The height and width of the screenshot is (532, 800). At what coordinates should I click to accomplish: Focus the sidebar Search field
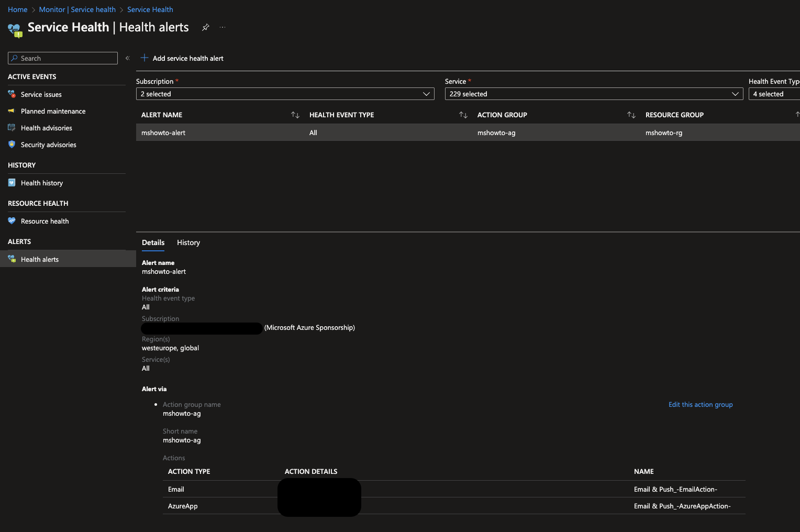63,58
